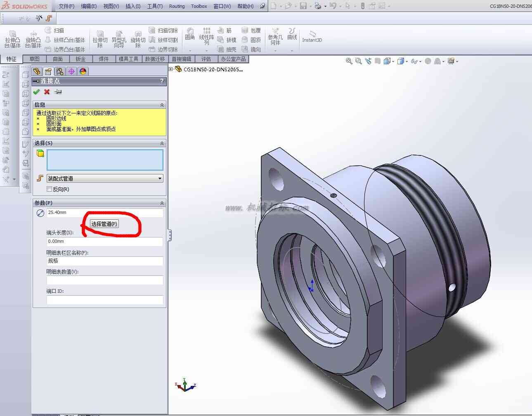The height and width of the screenshot is (416, 532).
Task: Enable 反向(R) reverse direction checkbox
Action: coord(50,189)
